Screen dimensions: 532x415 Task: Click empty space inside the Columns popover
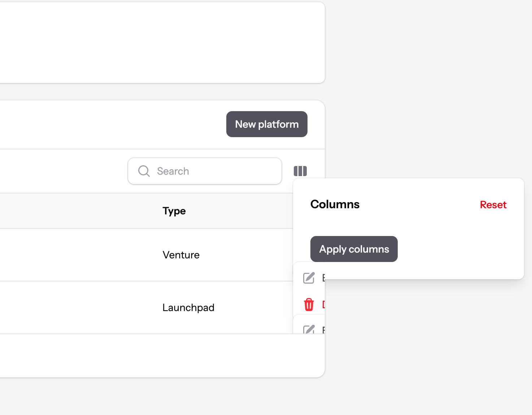[458, 249]
